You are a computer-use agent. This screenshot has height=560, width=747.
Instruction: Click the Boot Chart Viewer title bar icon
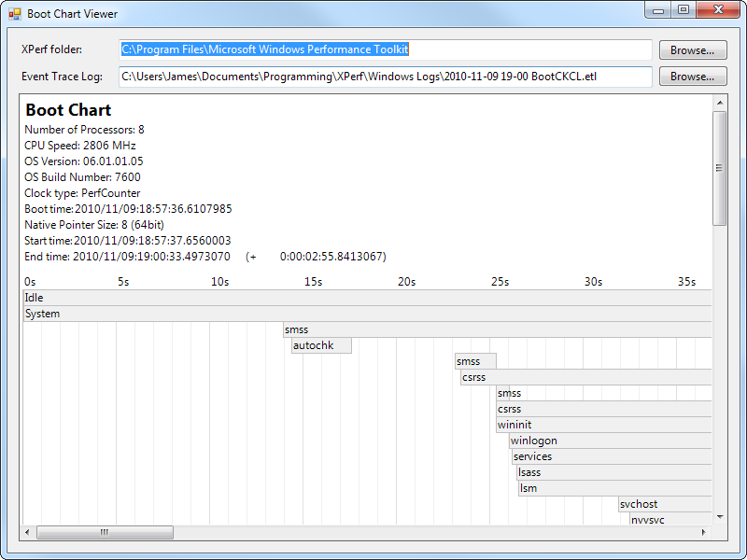(15, 14)
